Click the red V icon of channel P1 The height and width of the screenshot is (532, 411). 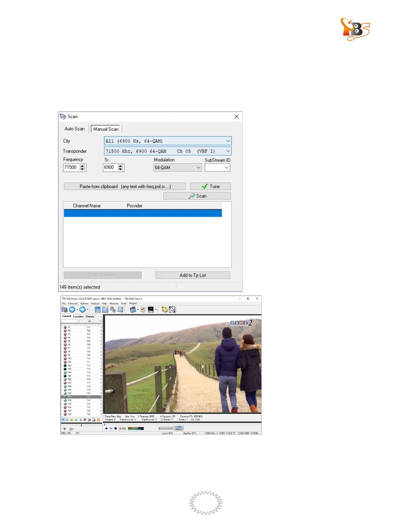click(x=65, y=327)
